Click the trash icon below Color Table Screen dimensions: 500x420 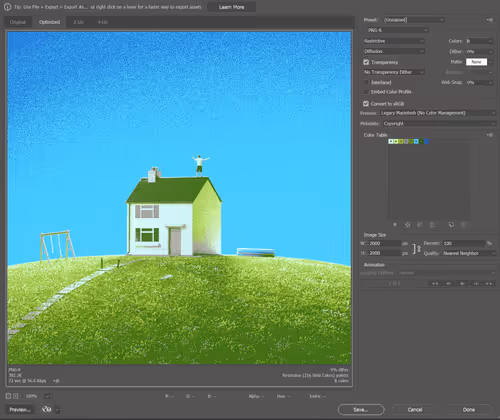coord(463,225)
